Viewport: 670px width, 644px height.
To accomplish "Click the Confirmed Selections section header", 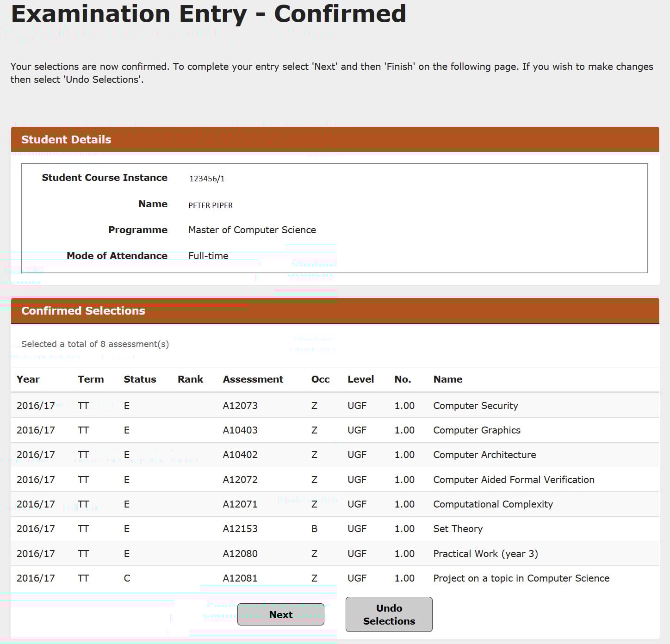I will [x=83, y=311].
